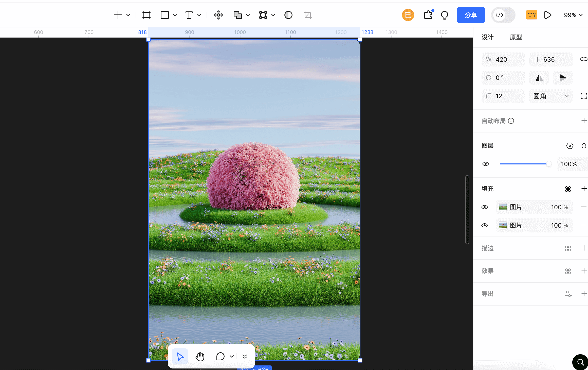Select the Text tool
The image size is (588, 370).
[x=189, y=15]
